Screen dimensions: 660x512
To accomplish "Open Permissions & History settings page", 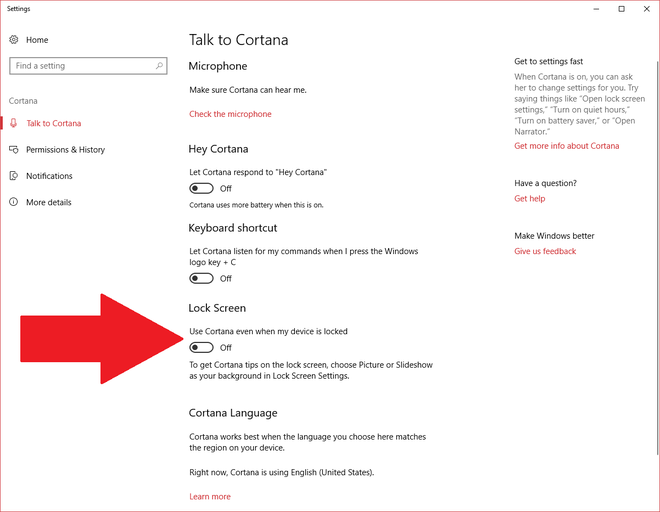I will click(x=65, y=150).
